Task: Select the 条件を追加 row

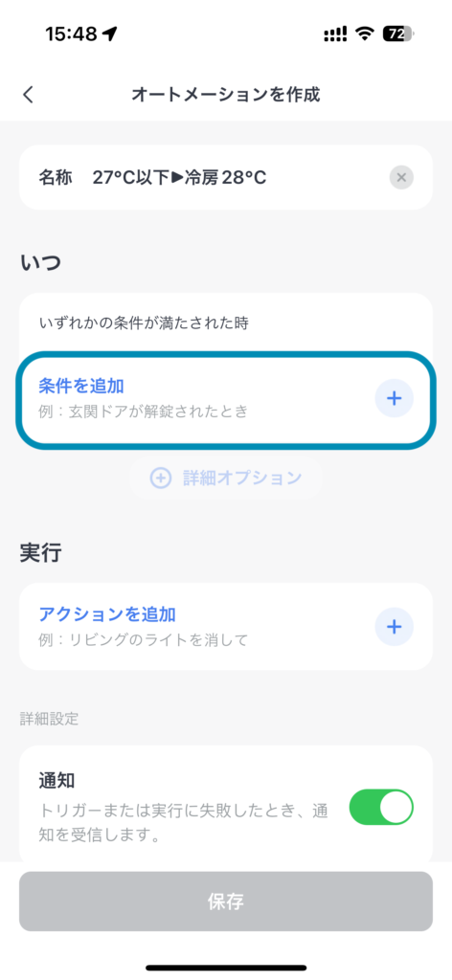Action: coord(226,400)
